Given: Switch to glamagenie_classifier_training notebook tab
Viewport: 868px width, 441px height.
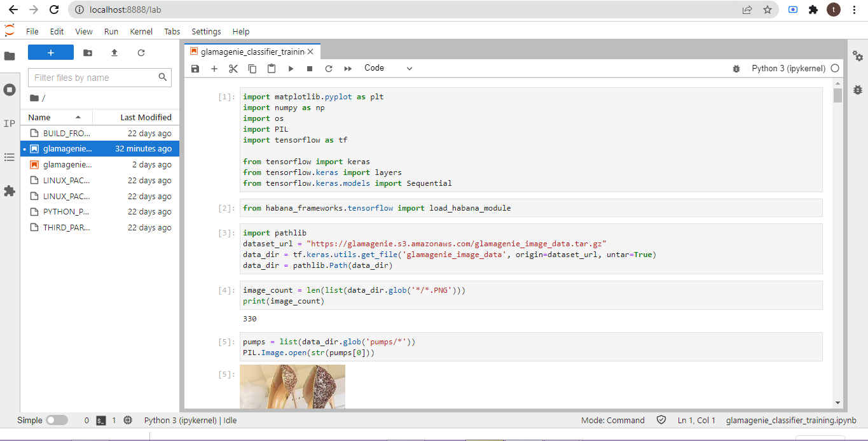Looking at the screenshot, I should point(252,51).
